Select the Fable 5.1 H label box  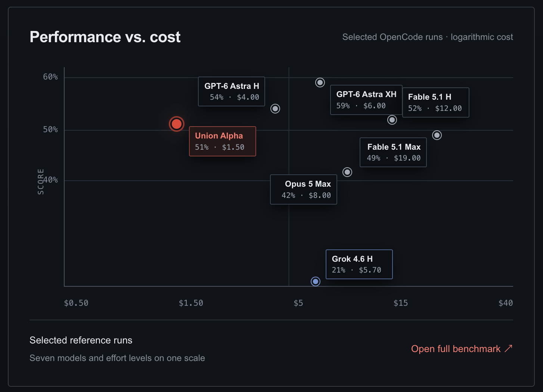click(x=436, y=103)
